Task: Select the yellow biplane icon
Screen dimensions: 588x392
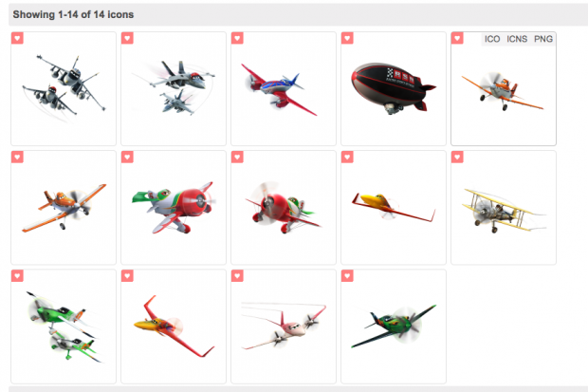Action: coord(504,208)
